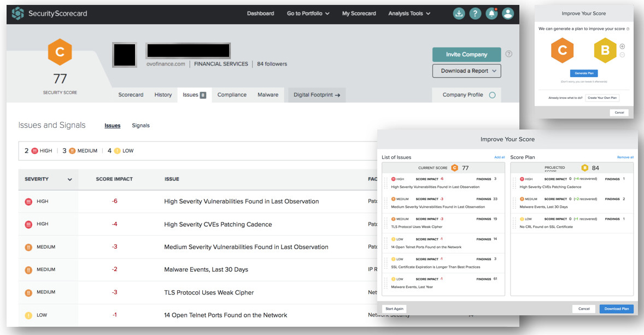Viewport: 644px width, 335px height.
Task: Toggle the Company Profile switch
Action: pyautogui.click(x=494, y=95)
